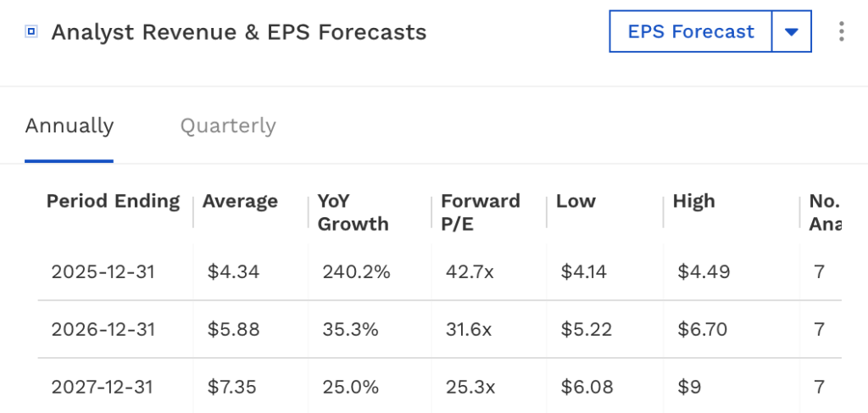Click the Average column header

(240, 202)
